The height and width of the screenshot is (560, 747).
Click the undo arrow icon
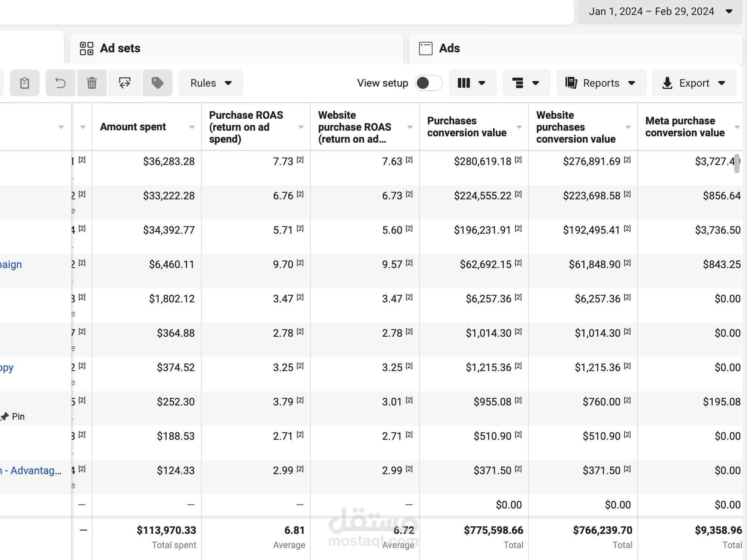[61, 83]
